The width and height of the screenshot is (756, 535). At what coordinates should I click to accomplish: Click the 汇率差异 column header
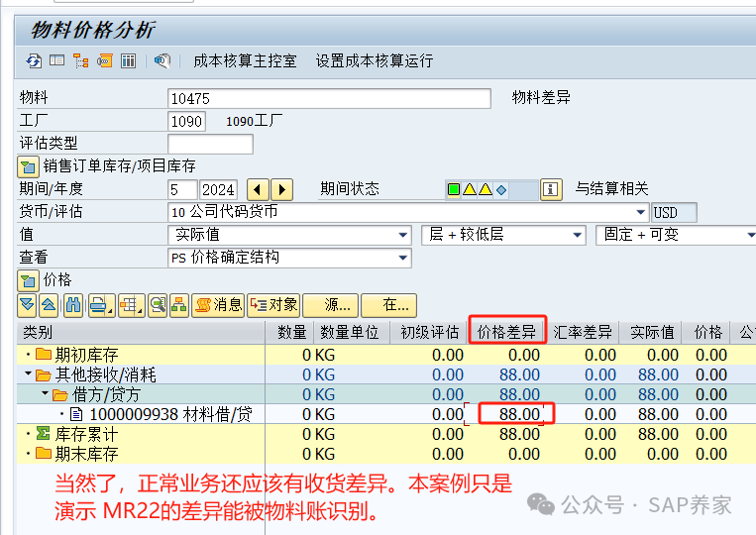(x=583, y=332)
